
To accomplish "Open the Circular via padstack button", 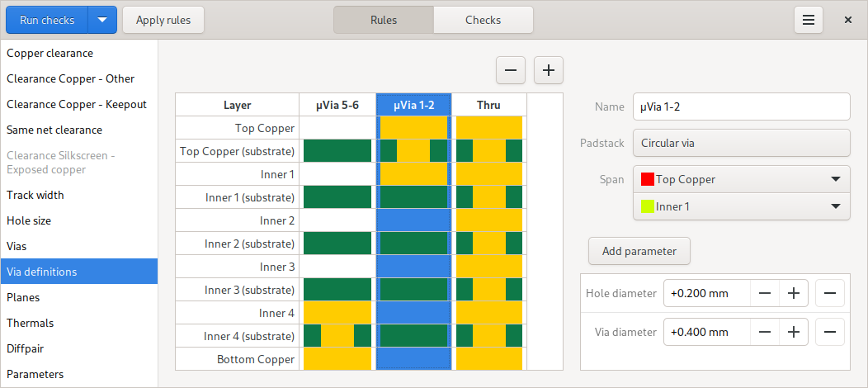I will point(741,143).
